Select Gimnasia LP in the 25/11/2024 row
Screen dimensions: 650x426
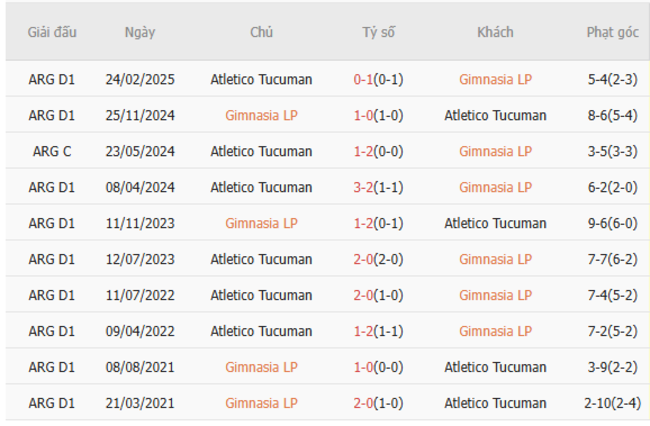[261, 115]
